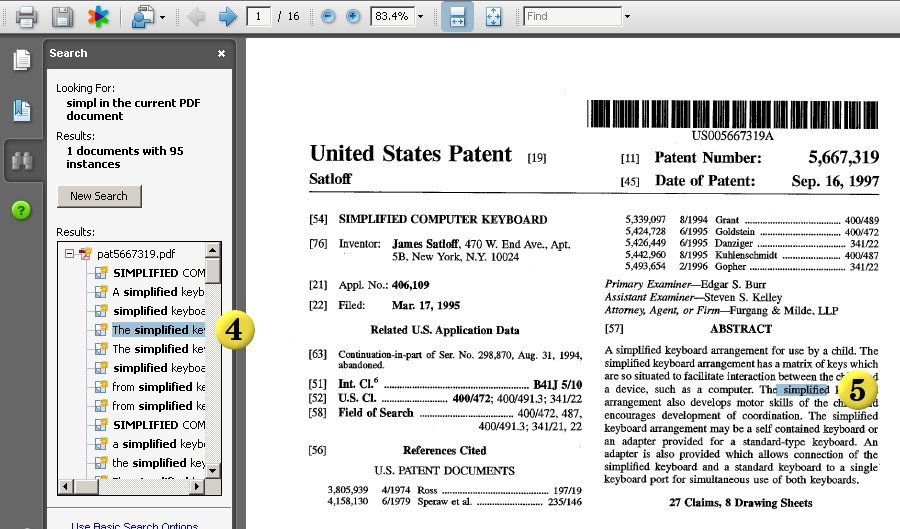Click the zoom in plus button
Image resolution: width=900 pixels, height=529 pixels.
pyautogui.click(x=352, y=16)
